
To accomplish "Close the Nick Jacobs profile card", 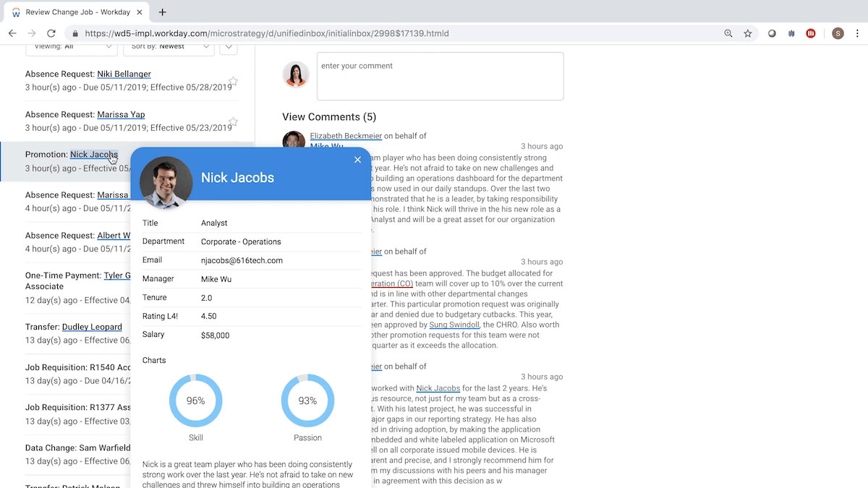I will [x=357, y=160].
